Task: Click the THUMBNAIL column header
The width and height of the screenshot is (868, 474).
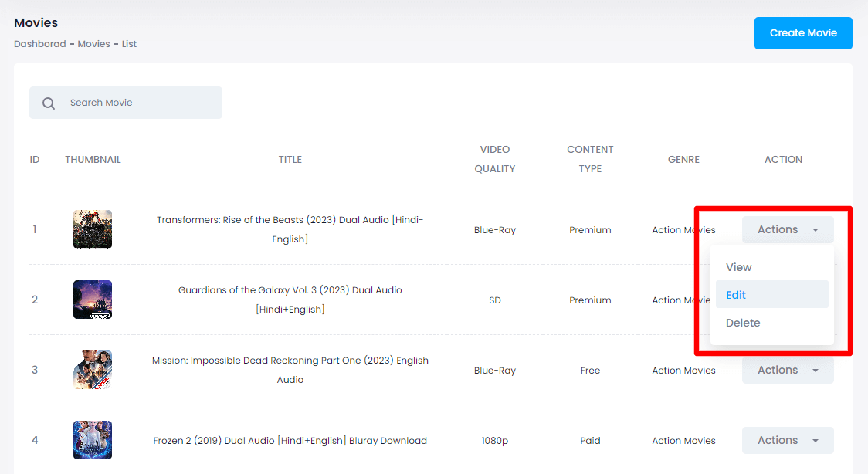Action: coord(93,159)
